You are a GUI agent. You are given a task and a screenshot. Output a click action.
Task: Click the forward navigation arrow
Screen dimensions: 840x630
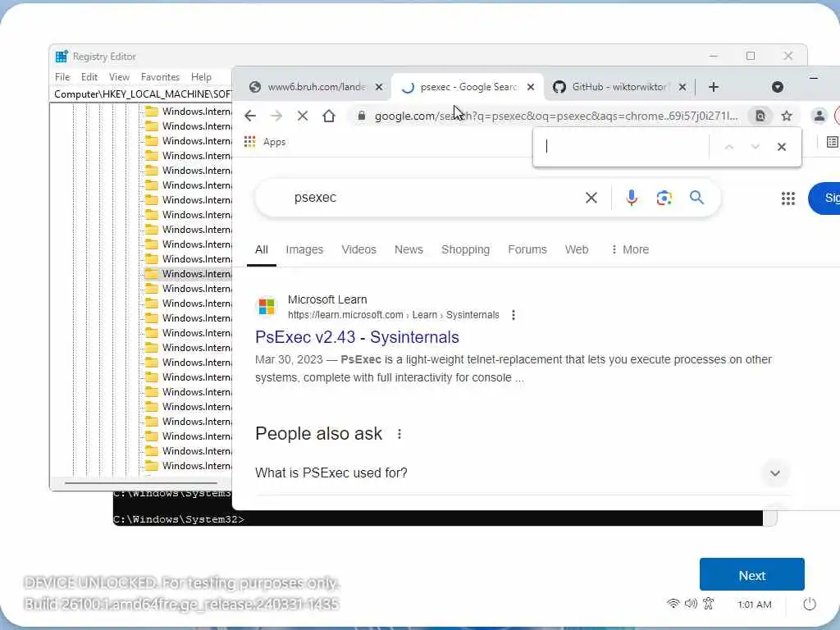pyautogui.click(x=276, y=116)
